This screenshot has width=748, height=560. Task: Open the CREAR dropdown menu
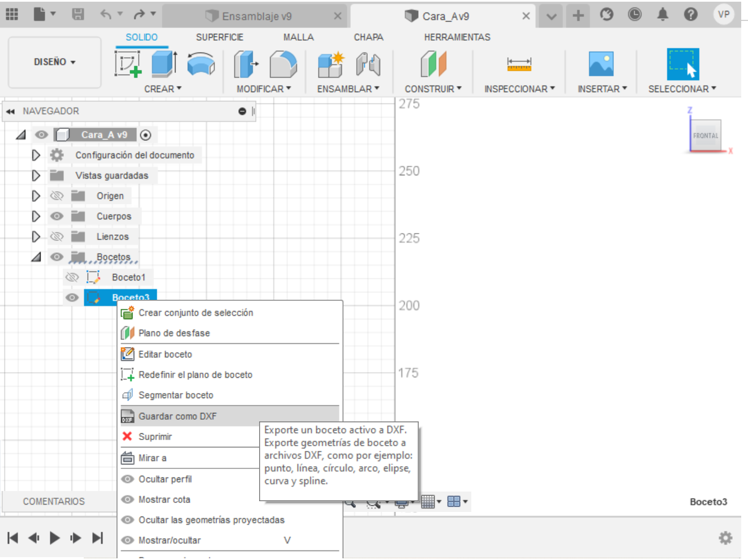point(163,89)
